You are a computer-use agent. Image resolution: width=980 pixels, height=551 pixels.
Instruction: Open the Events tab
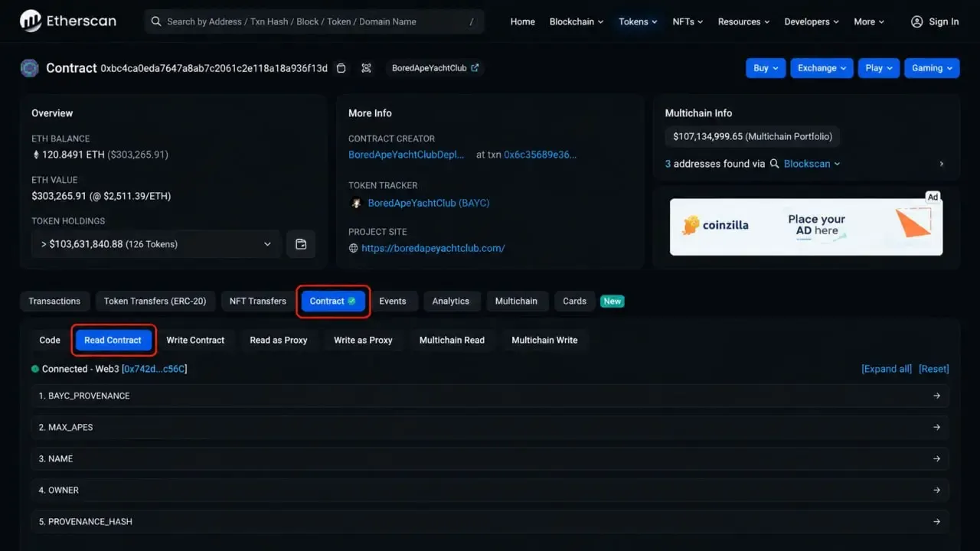coord(393,301)
